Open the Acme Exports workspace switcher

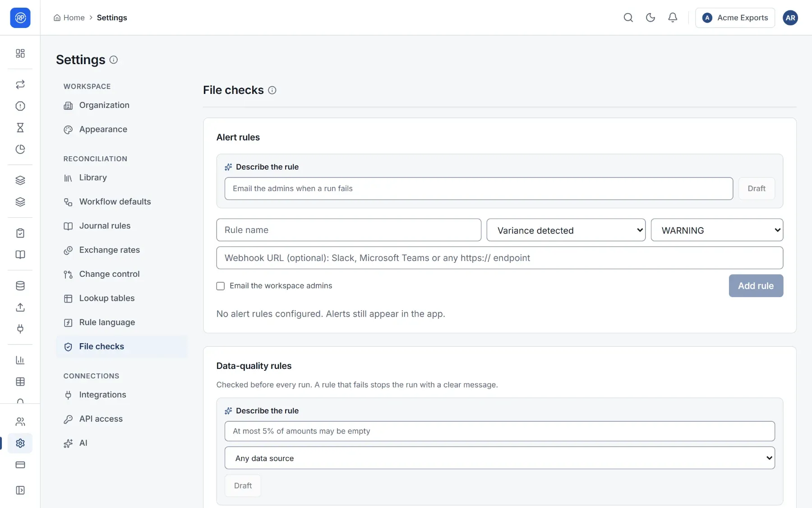(x=735, y=18)
